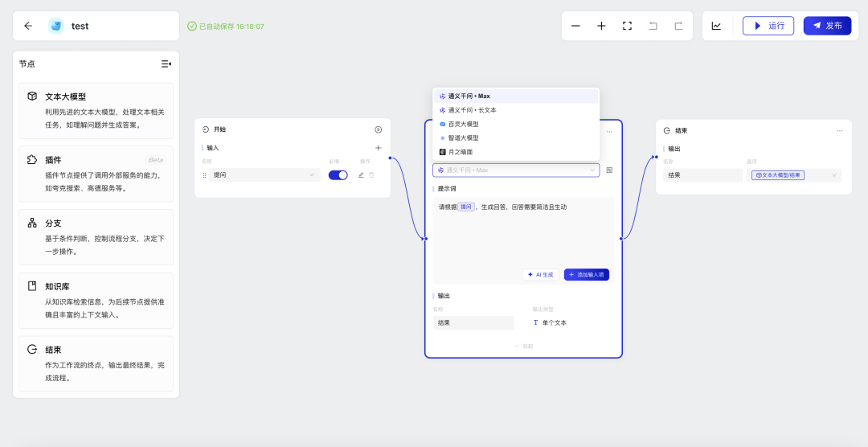
Task: Select 通义千问 • 长文本 model
Action: tap(516, 110)
